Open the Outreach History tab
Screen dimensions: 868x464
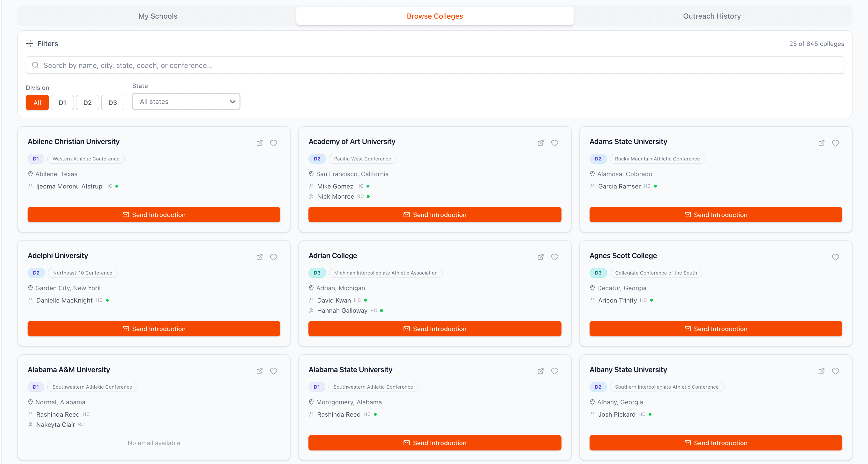(712, 16)
